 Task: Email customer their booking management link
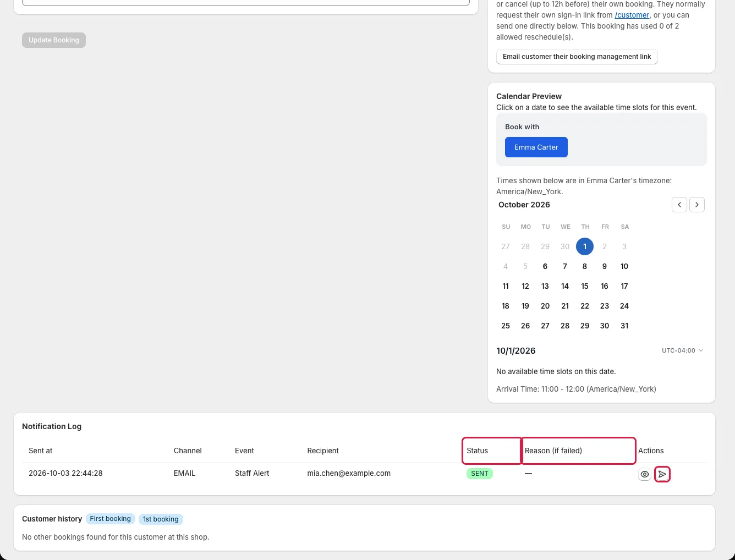(x=577, y=57)
